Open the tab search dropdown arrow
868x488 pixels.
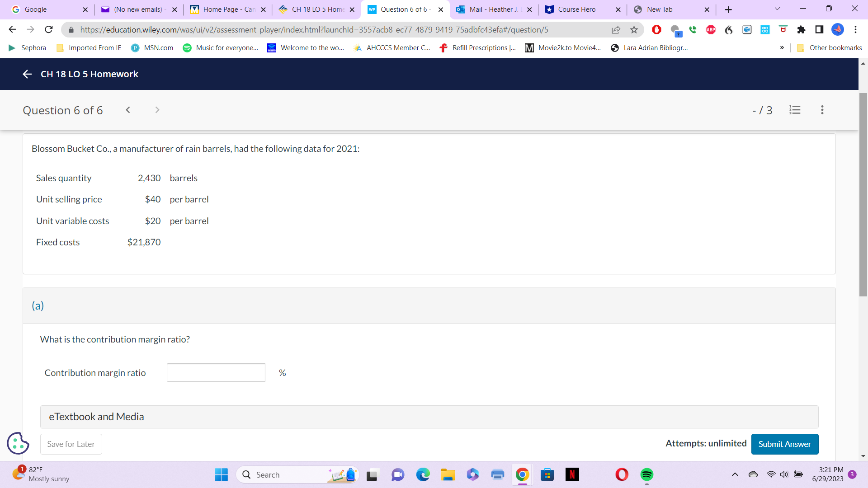(777, 9)
